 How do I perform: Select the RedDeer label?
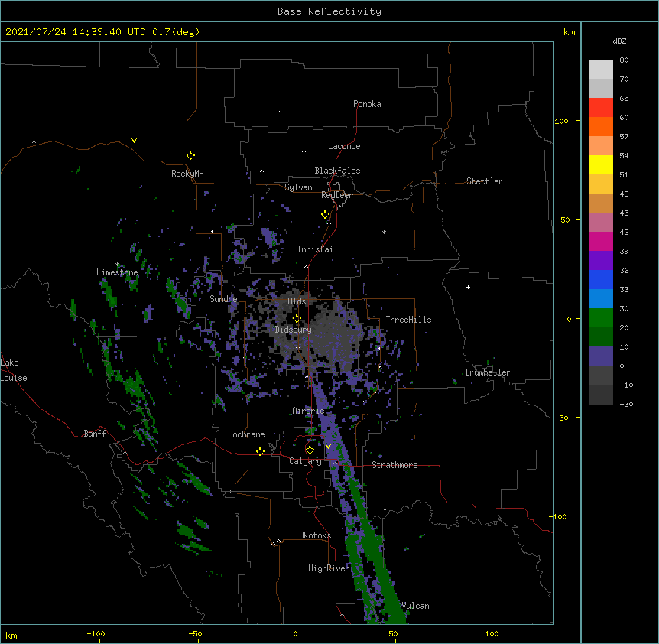tap(336, 195)
